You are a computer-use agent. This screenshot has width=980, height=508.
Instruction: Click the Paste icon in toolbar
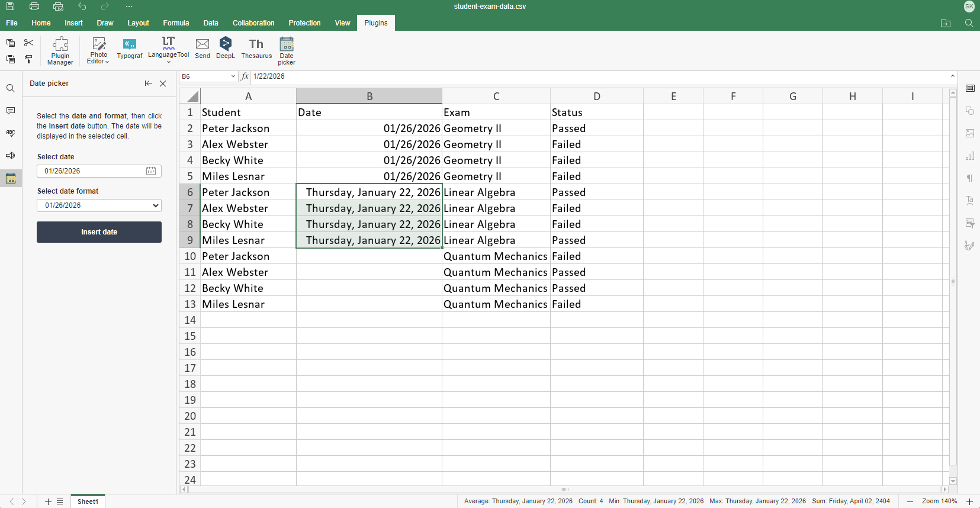pos(11,59)
